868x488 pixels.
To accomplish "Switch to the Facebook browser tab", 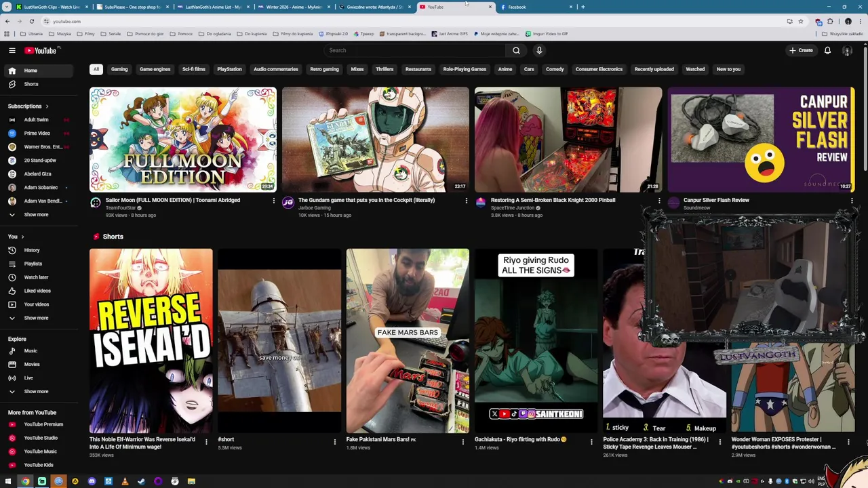I will 536,7.
